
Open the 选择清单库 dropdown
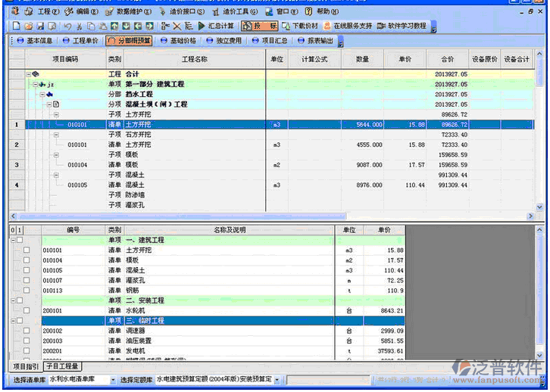tap(114, 380)
